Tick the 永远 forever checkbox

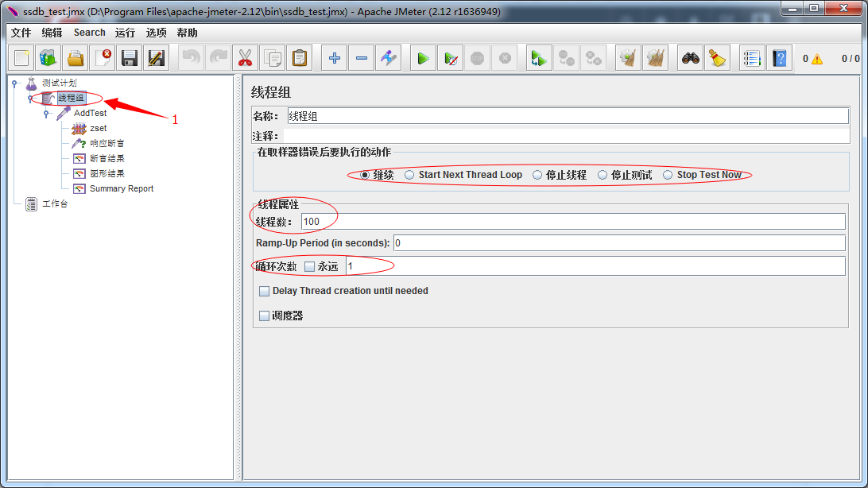310,267
